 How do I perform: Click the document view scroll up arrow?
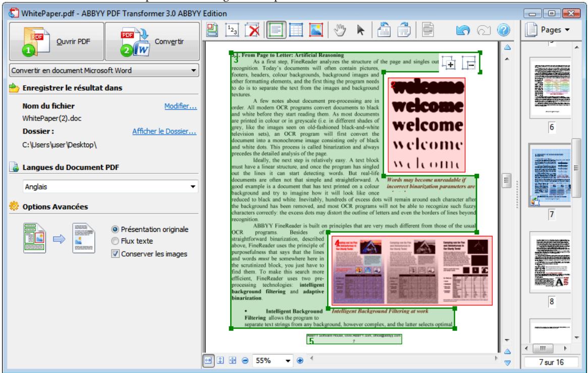pos(507,59)
